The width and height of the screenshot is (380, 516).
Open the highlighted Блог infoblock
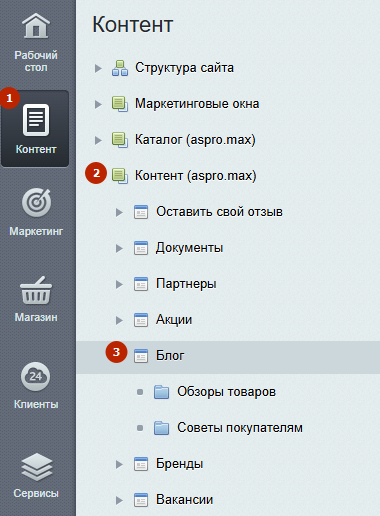pos(170,356)
